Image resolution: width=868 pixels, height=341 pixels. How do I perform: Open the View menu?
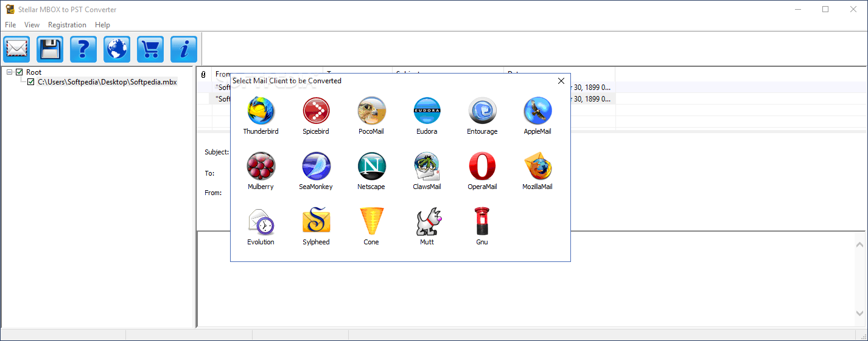32,25
